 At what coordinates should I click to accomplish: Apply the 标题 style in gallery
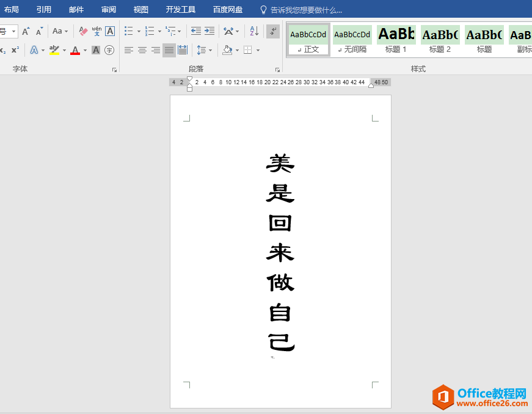click(x=484, y=40)
